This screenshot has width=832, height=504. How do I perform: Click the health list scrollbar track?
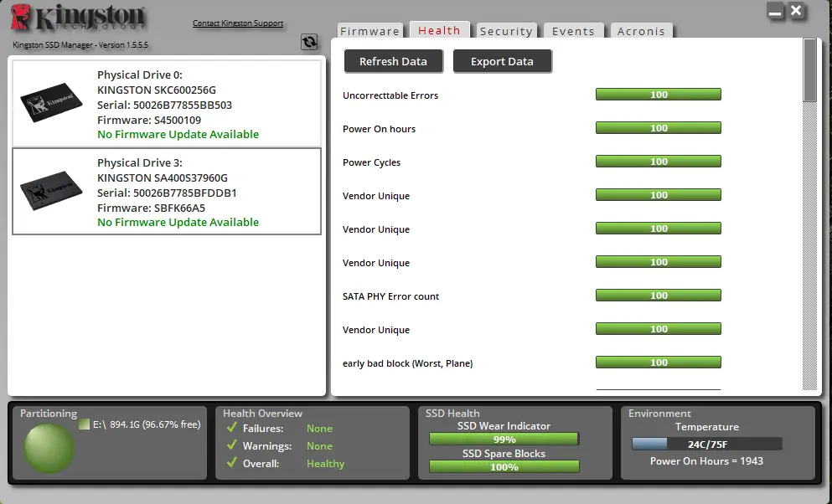coord(809,246)
